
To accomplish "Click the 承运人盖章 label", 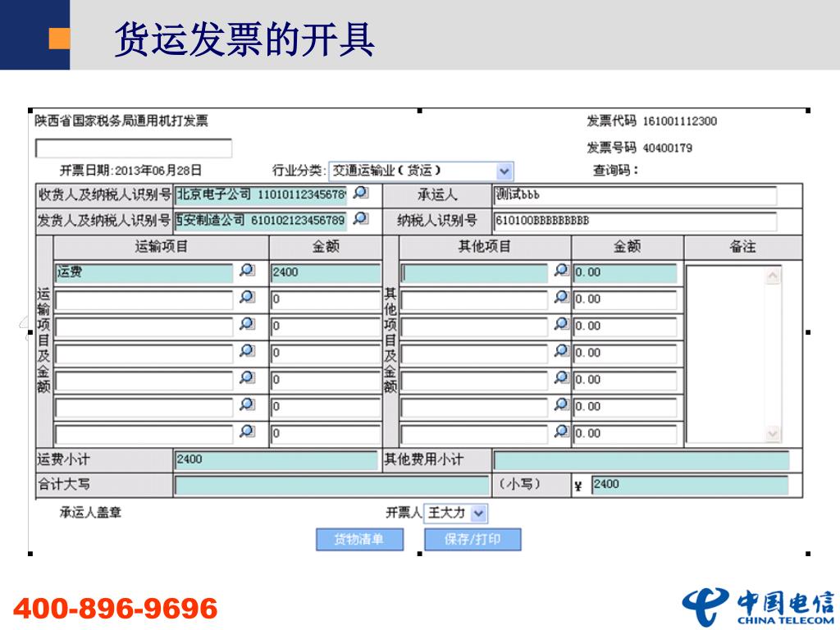I will 90,513.
